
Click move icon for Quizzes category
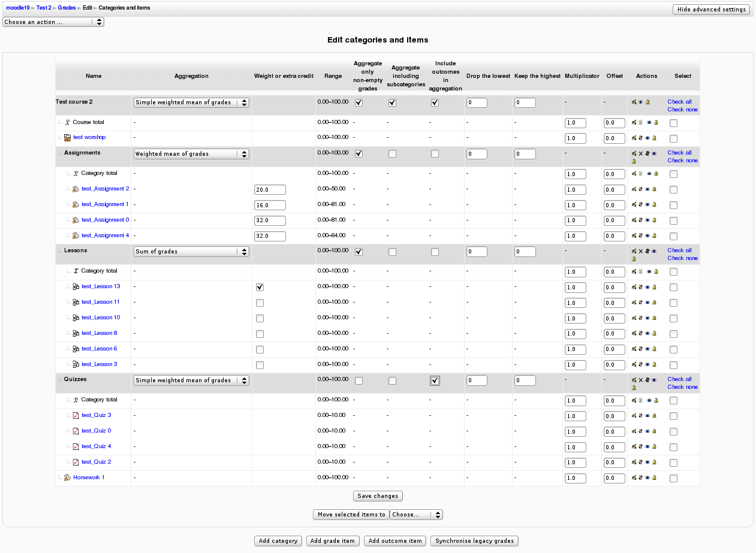pyautogui.click(x=647, y=380)
